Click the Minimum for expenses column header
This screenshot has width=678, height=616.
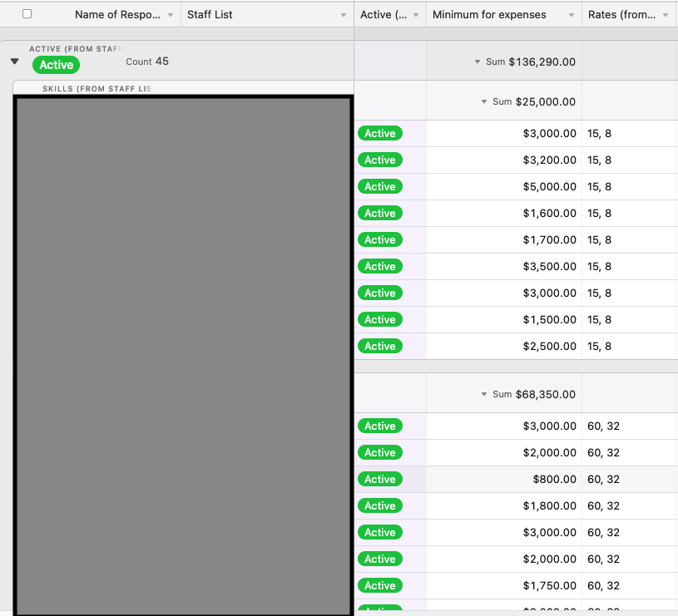tap(504, 15)
